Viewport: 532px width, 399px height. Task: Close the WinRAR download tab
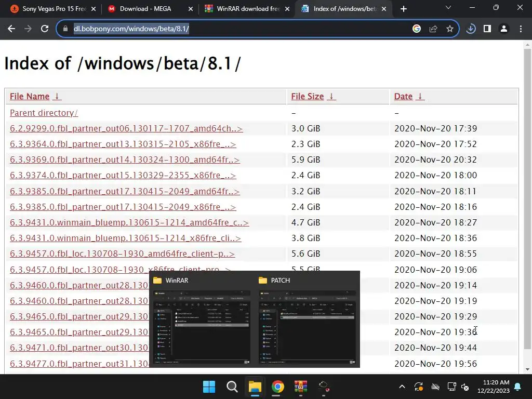tap(287, 9)
